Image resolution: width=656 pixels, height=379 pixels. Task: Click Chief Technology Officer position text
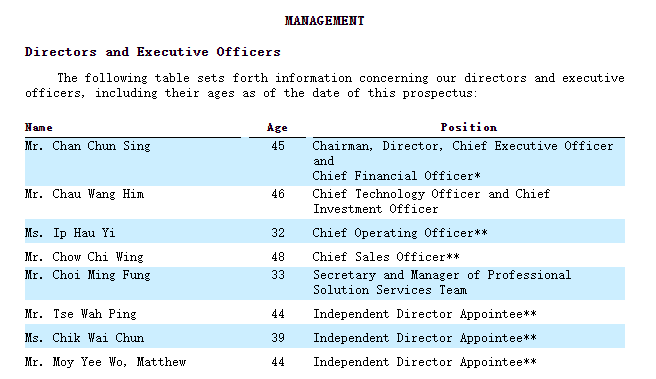[431, 202]
